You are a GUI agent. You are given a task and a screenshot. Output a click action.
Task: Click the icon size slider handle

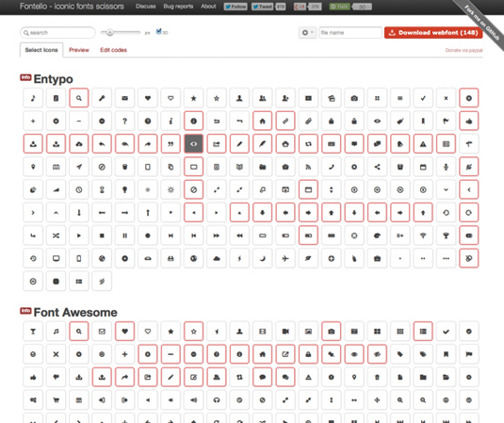click(109, 32)
